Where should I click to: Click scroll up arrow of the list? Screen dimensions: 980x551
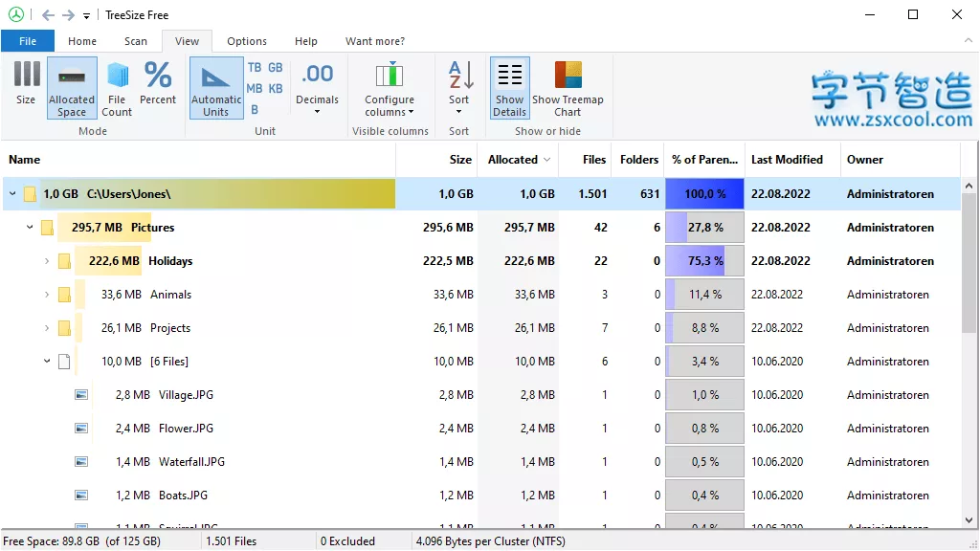[969, 186]
